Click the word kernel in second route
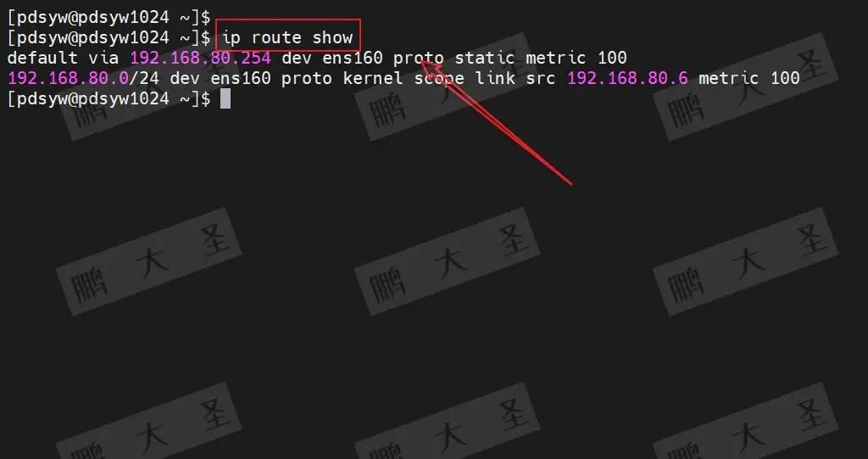This screenshot has width=868, height=459. (373, 78)
